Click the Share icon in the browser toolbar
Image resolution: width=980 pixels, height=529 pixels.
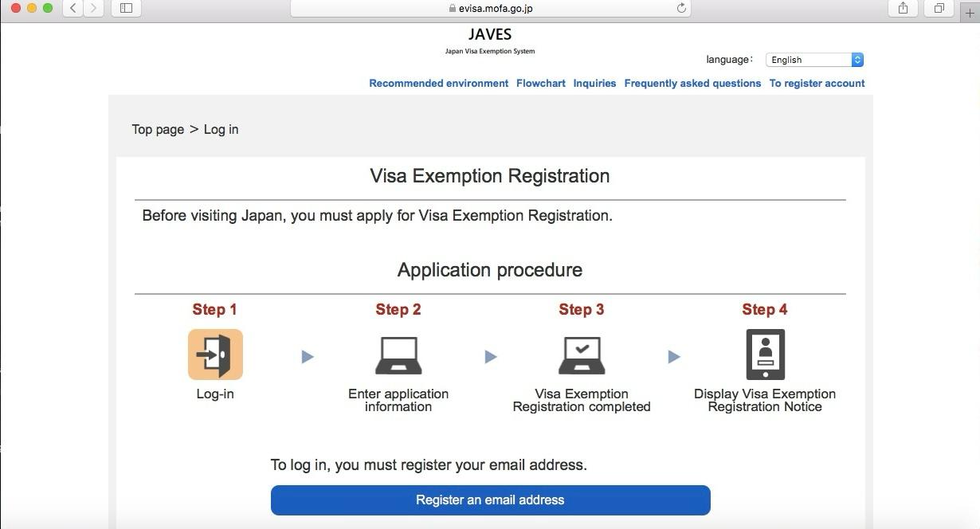tap(901, 8)
